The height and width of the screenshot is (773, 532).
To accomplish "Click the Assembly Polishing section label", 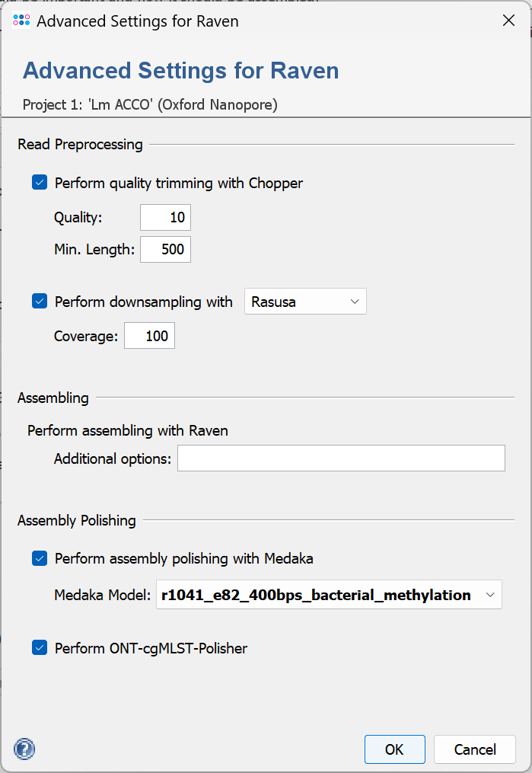I will coord(77,521).
